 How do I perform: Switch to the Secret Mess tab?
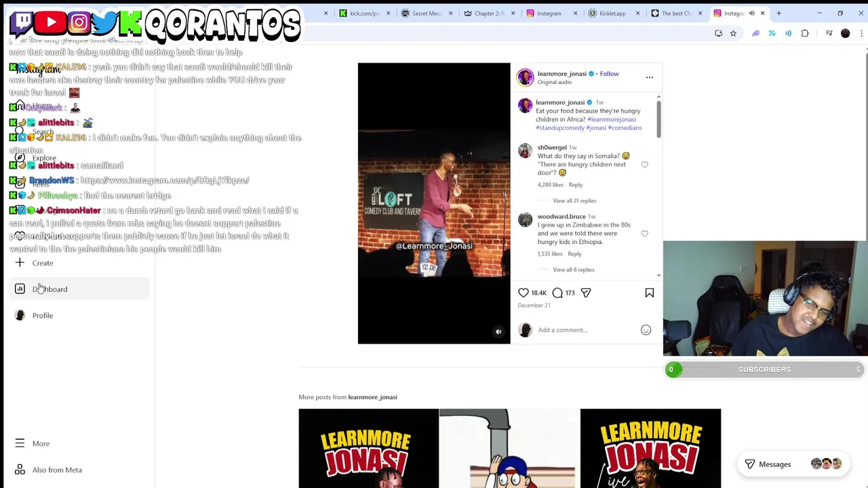[x=426, y=13]
